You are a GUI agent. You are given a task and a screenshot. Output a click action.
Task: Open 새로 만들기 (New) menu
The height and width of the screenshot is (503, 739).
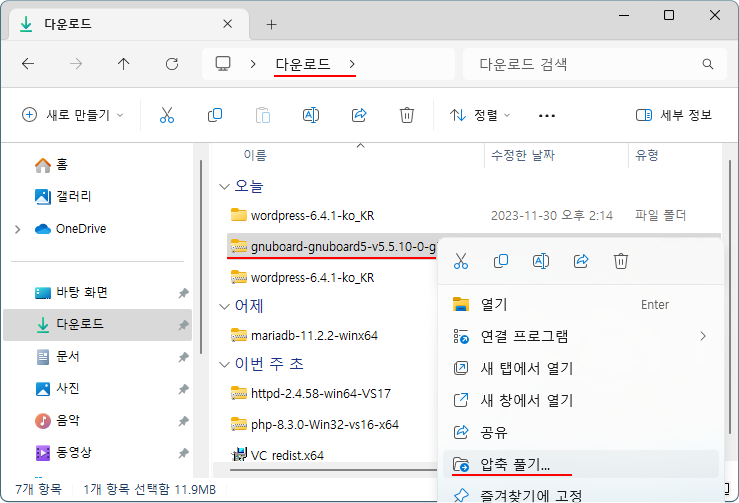[x=73, y=115]
